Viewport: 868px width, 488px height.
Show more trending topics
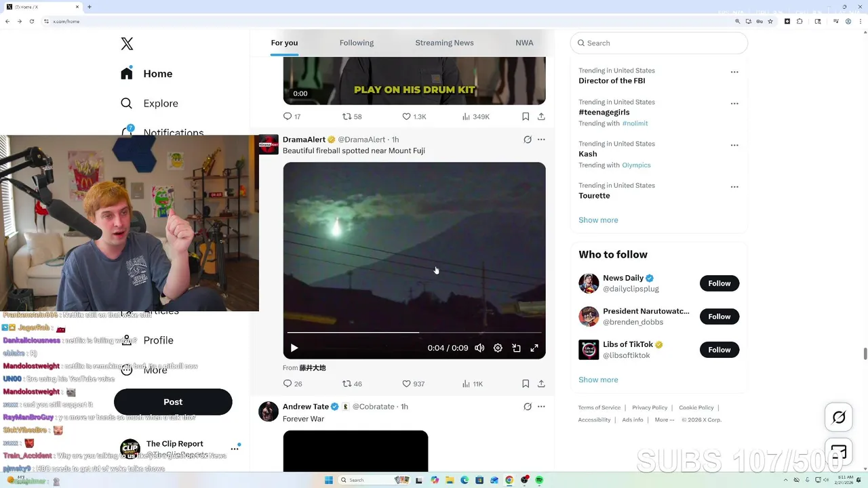tap(598, 220)
